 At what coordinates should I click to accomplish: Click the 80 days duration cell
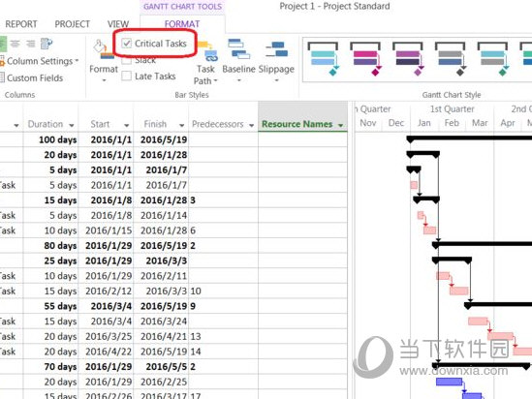click(x=51, y=245)
